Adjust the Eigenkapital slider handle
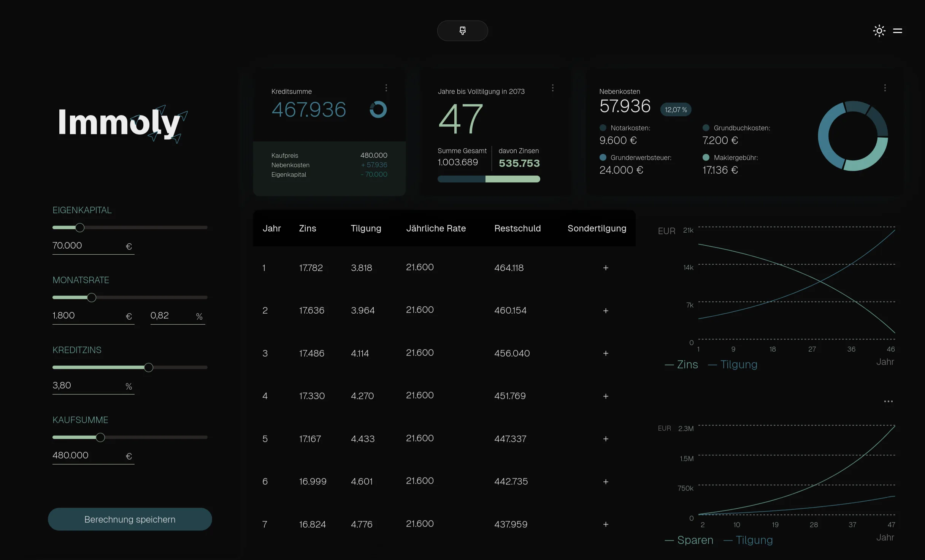 coord(79,228)
